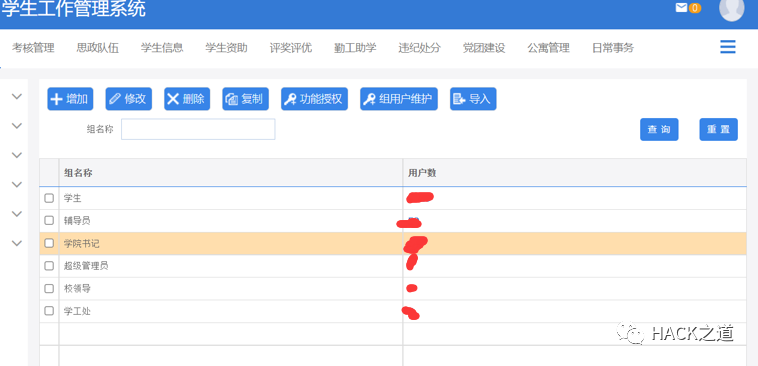Expand the first sidebar chevron
This screenshot has width=758, height=366.
click(x=17, y=97)
